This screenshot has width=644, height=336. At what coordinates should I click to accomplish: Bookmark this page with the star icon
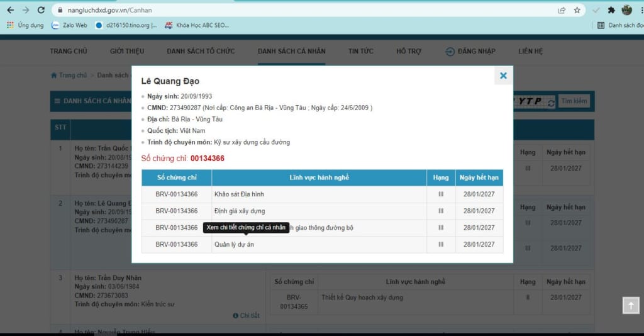coord(577,10)
